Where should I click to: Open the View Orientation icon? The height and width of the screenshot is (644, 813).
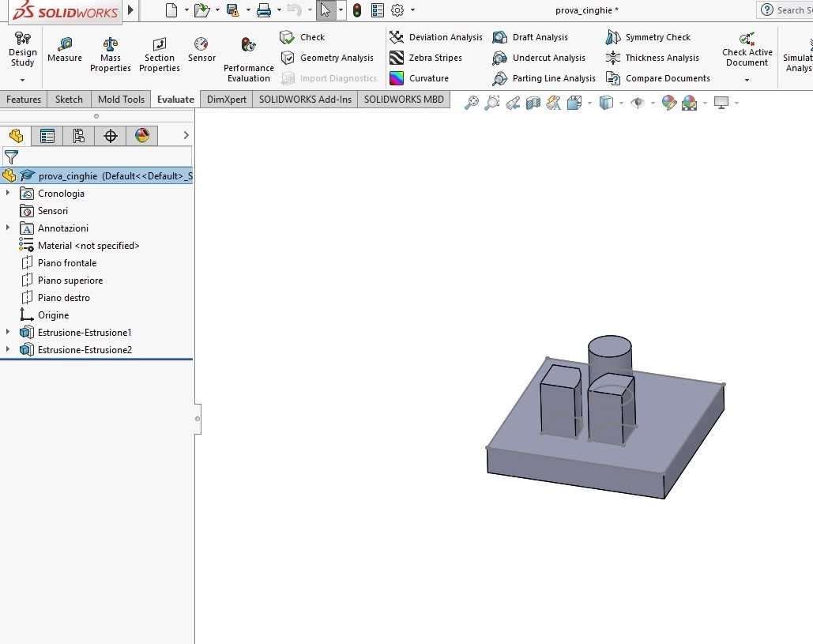point(574,103)
